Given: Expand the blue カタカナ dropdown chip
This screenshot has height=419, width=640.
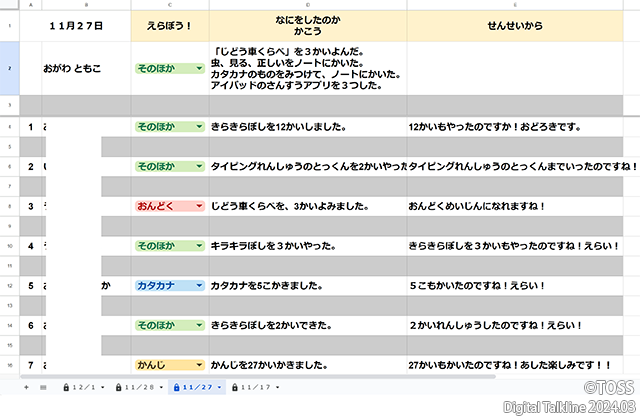Looking at the screenshot, I should [201, 285].
